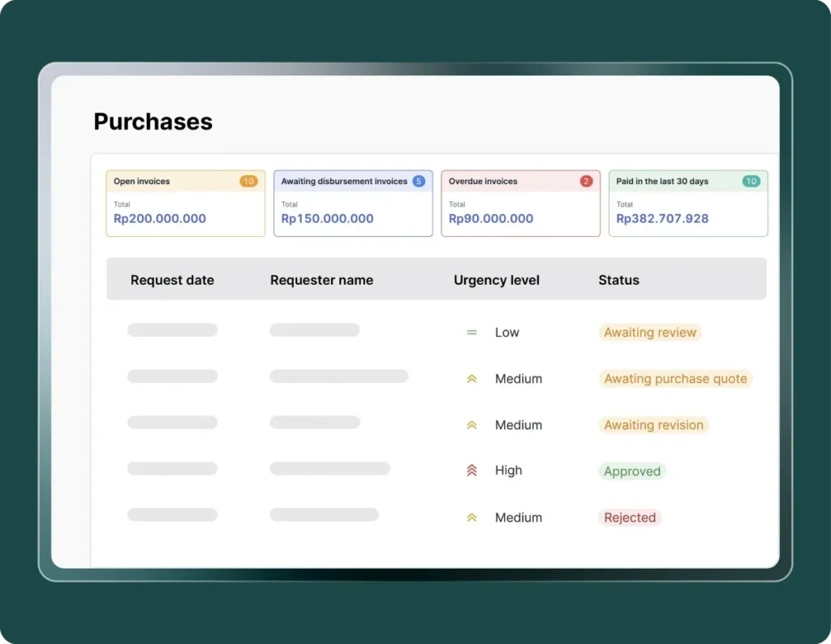Select the Low urgency equals icon
Screen dimensions: 831x644
[x=471, y=332]
